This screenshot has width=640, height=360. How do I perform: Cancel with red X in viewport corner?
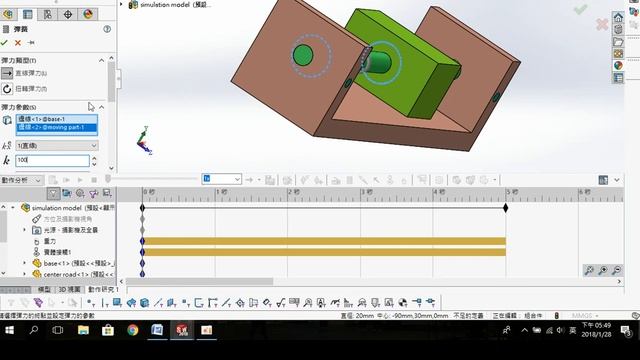pos(602,24)
